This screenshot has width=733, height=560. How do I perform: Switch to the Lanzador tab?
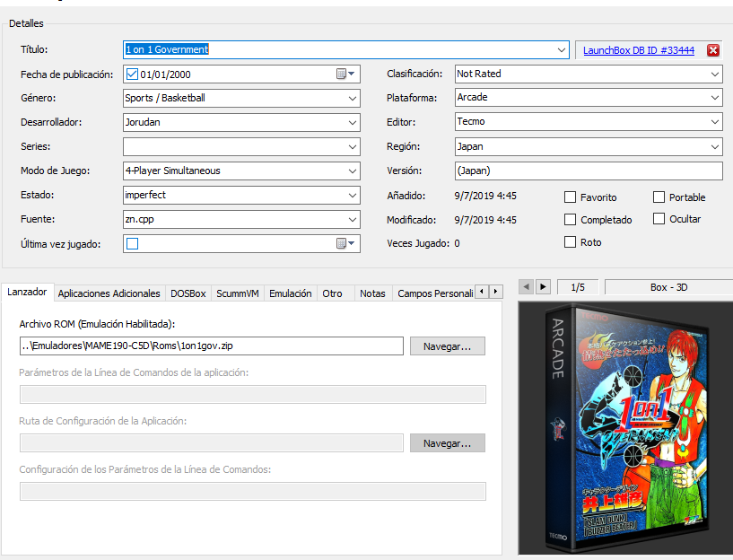click(x=27, y=293)
